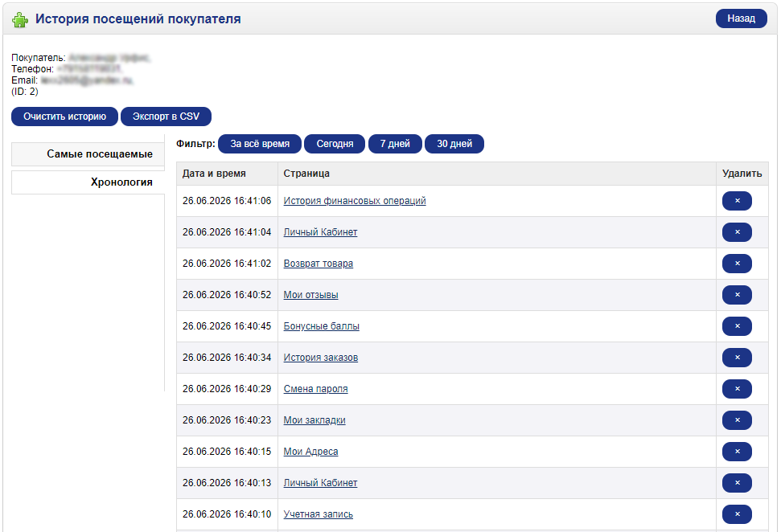Image resolution: width=781 pixels, height=532 pixels.
Task: Select timestamp 26.06.2026 16:40:45
Action: [227, 326]
